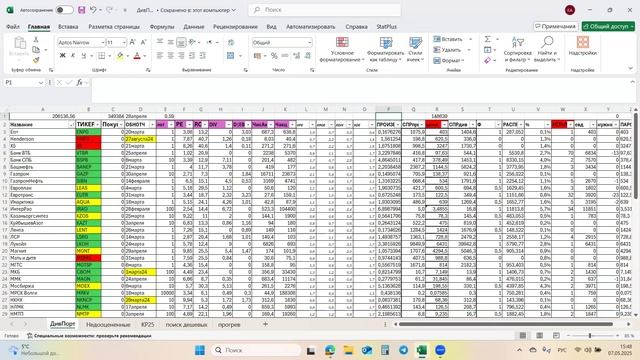This screenshot has height=360, width=640.
Task: Switch to the Данные ribbon tab
Action: pyautogui.click(x=193, y=27)
